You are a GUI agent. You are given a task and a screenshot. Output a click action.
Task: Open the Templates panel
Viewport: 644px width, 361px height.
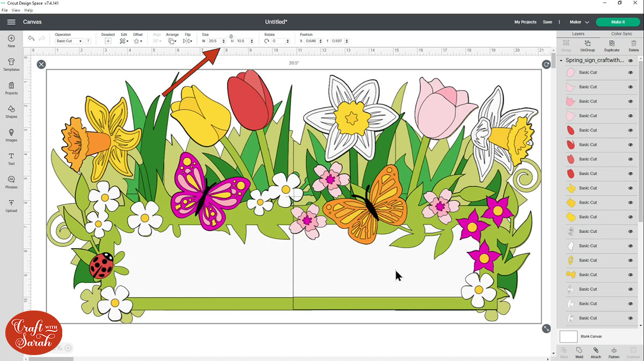pyautogui.click(x=11, y=64)
